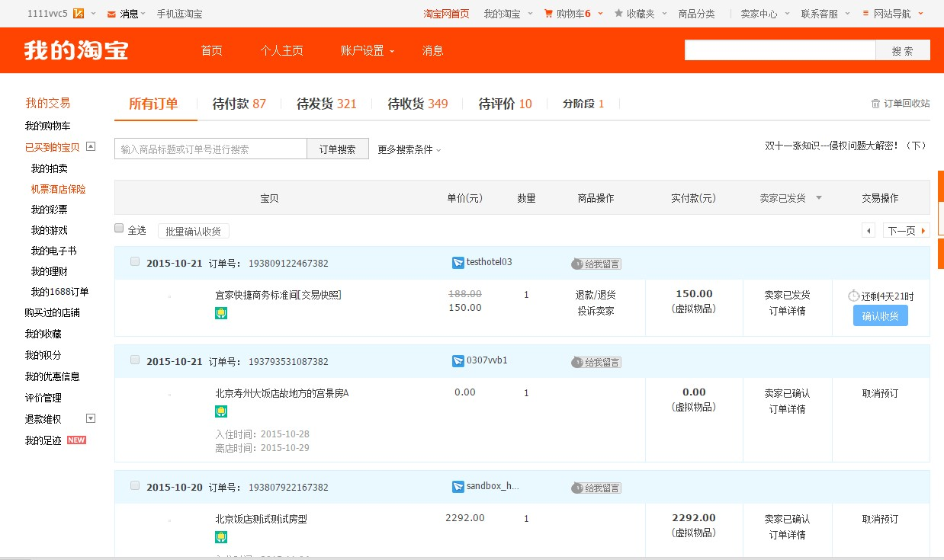
Task: Click 取消预订 for 北京饭店测试测试房型 order
Action: 881,519
